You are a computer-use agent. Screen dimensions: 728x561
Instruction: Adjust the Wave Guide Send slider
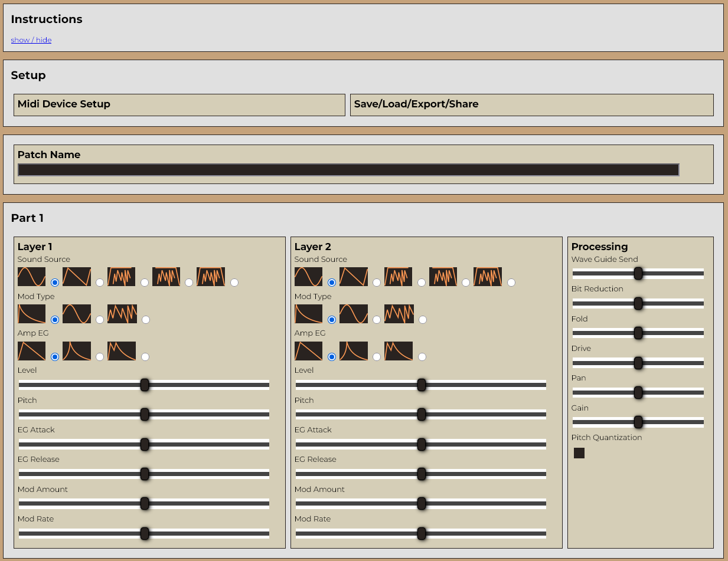click(638, 274)
